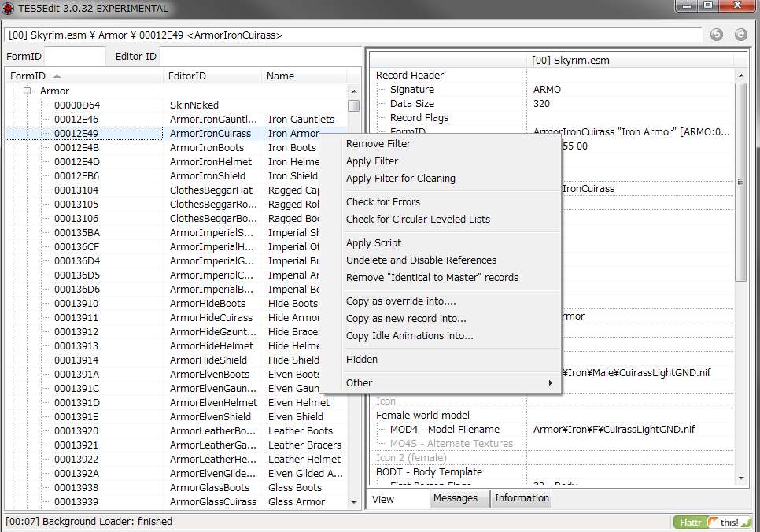Switch to the Information tab

pyautogui.click(x=522, y=498)
